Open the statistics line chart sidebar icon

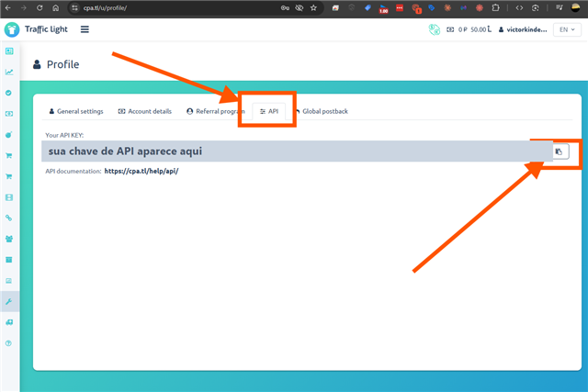pos(9,72)
